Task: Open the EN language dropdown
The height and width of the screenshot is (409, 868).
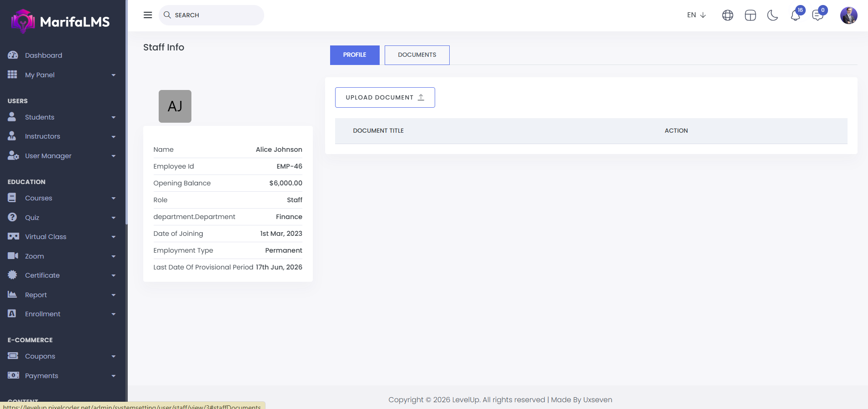Action: click(x=696, y=15)
